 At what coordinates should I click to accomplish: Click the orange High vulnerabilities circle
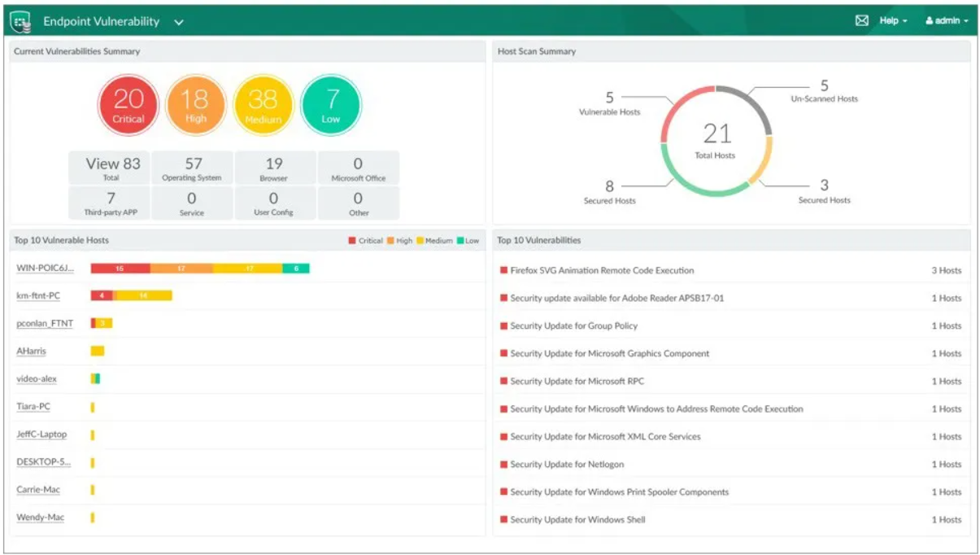pyautogui.click(x=195, y=105)
